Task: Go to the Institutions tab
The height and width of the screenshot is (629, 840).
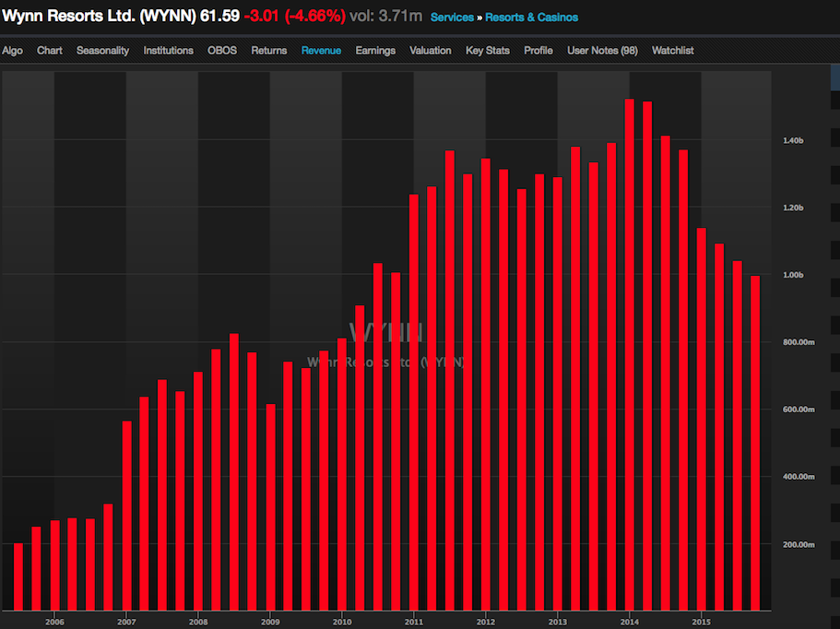Action: point(168,51)
